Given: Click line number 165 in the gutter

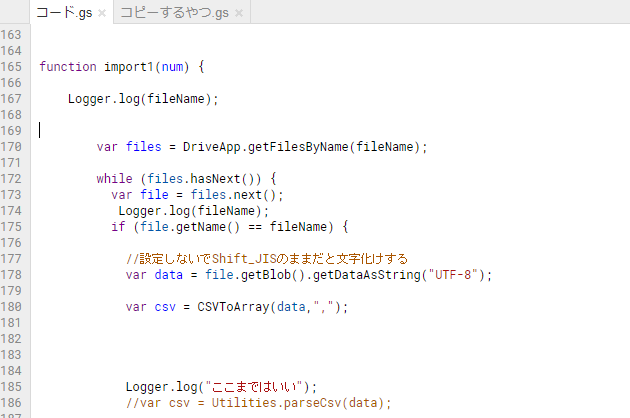Looking at the screenshot, I should pyautogui.click(x=12, y=67).
